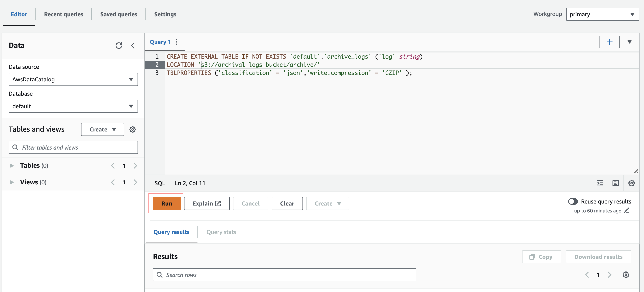Copy the results
644x292 pixels.
point(541,257)
